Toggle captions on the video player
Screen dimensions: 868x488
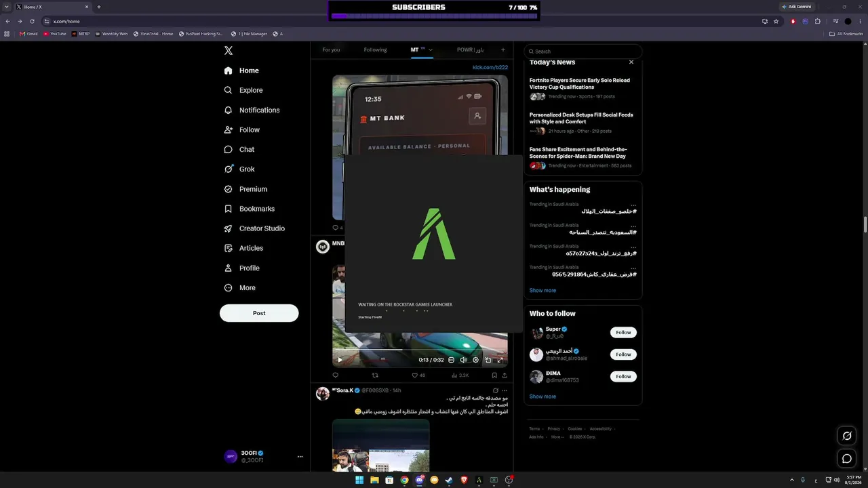click(451, 360)
